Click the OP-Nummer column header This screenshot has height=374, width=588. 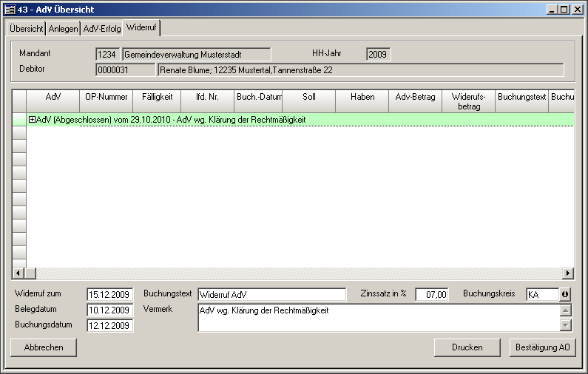pyautogui.click(x=107, y=97)
